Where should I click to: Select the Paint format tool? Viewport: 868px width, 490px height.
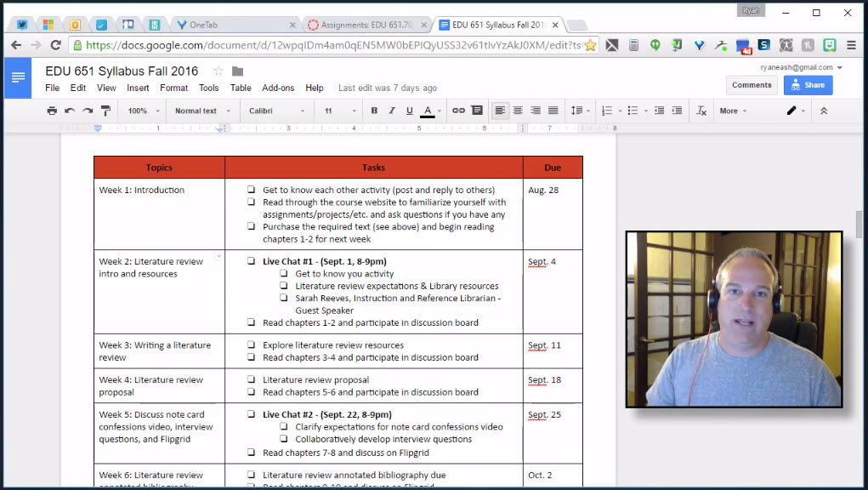[x=105, y=111]
